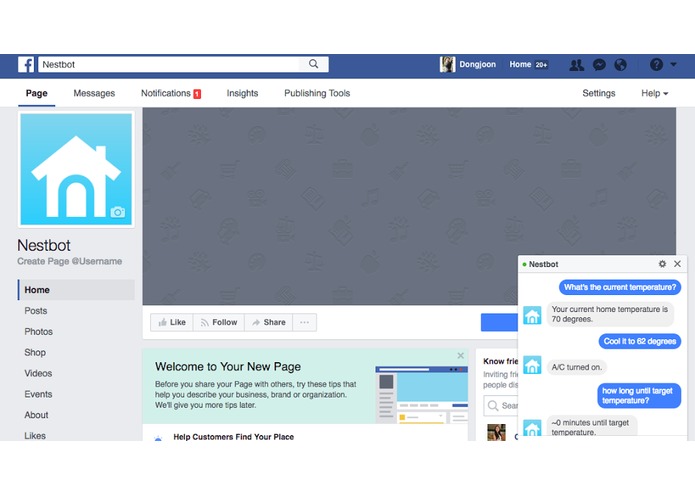Click message Cool it to 62 degrees
The height and width of the screenshot is (494, 695).
(x=640, y=341)
